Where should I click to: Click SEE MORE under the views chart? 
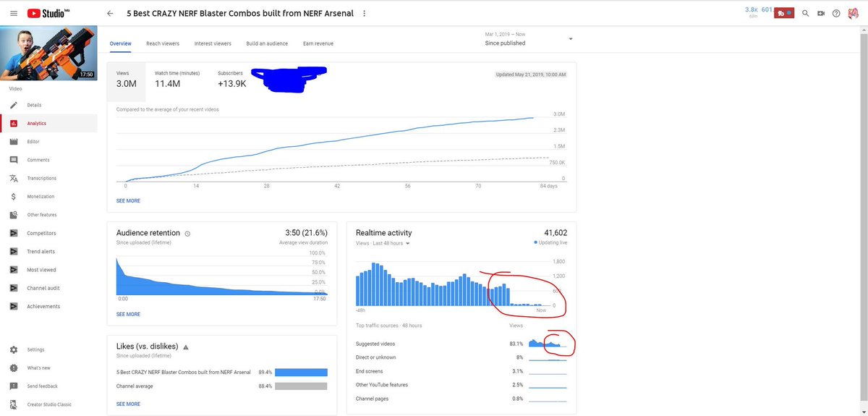click(128, 200)
